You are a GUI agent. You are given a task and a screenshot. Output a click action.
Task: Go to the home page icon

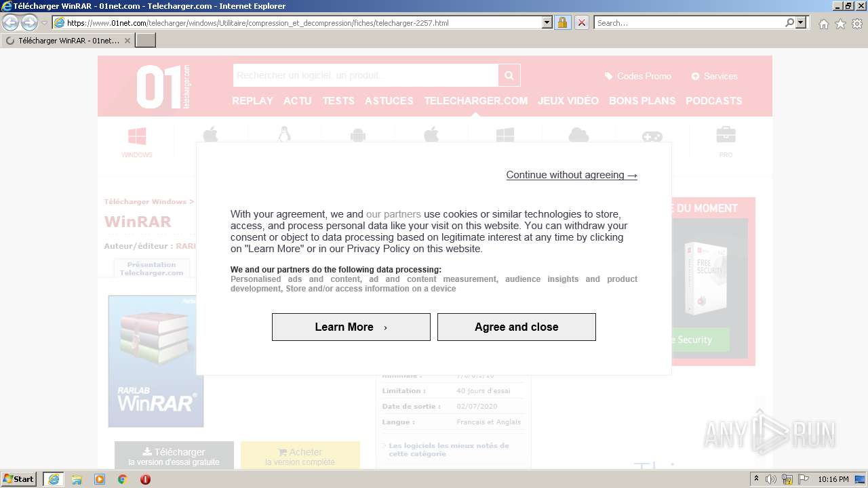(823, 24)
